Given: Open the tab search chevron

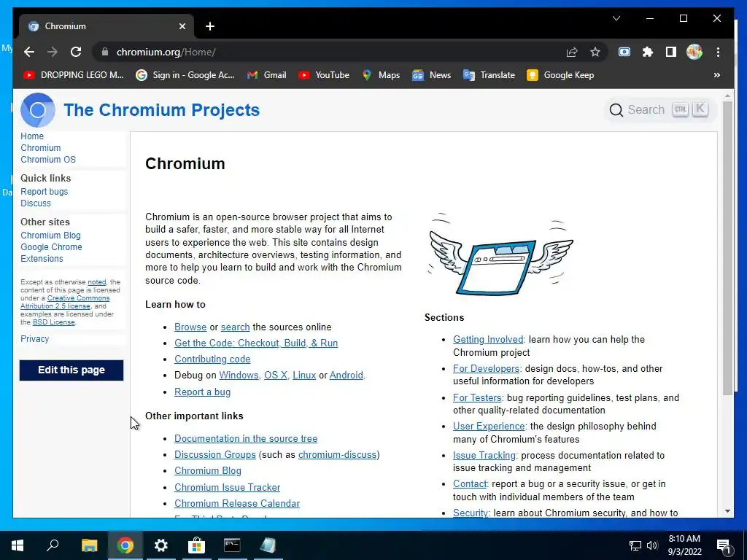Looking at the screenshot, I should 616,18.
